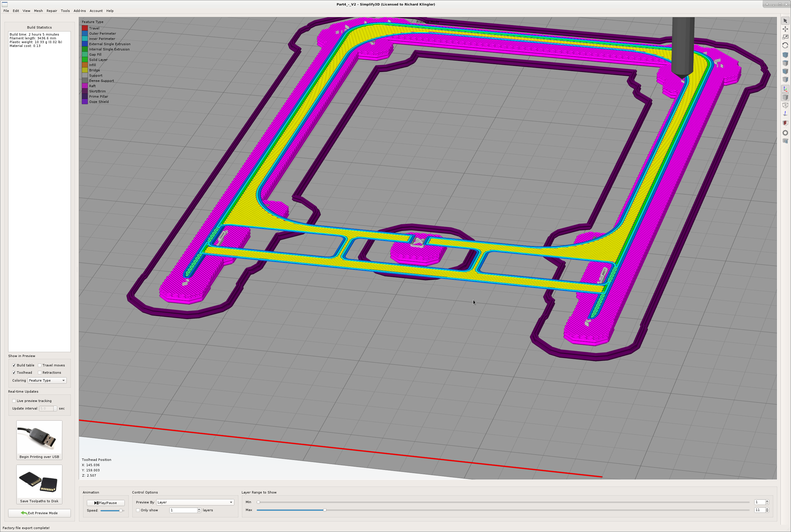Open process settings gear icon

785,133
